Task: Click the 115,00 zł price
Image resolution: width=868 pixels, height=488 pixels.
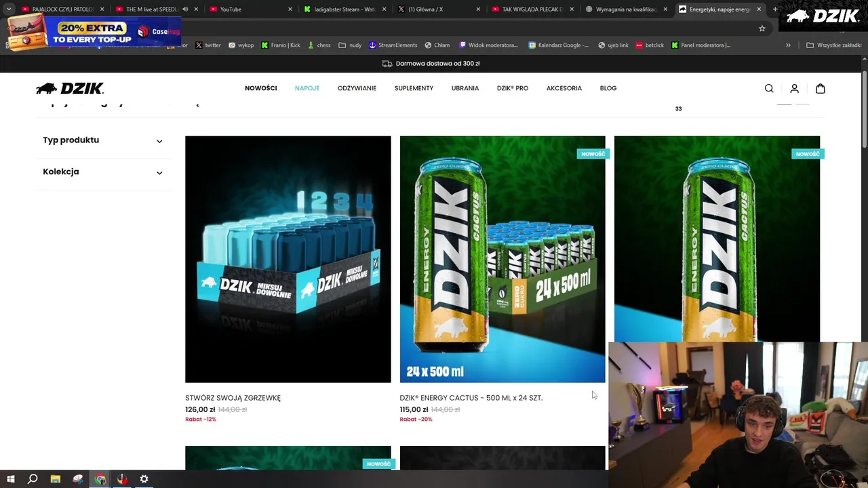Action: point(414,409)
